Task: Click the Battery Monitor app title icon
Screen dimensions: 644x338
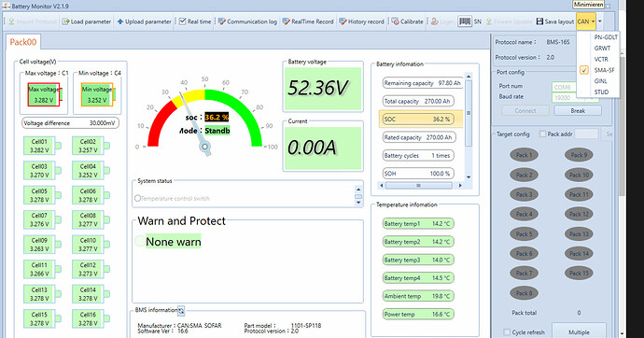Action: click(x=6, y=6)
